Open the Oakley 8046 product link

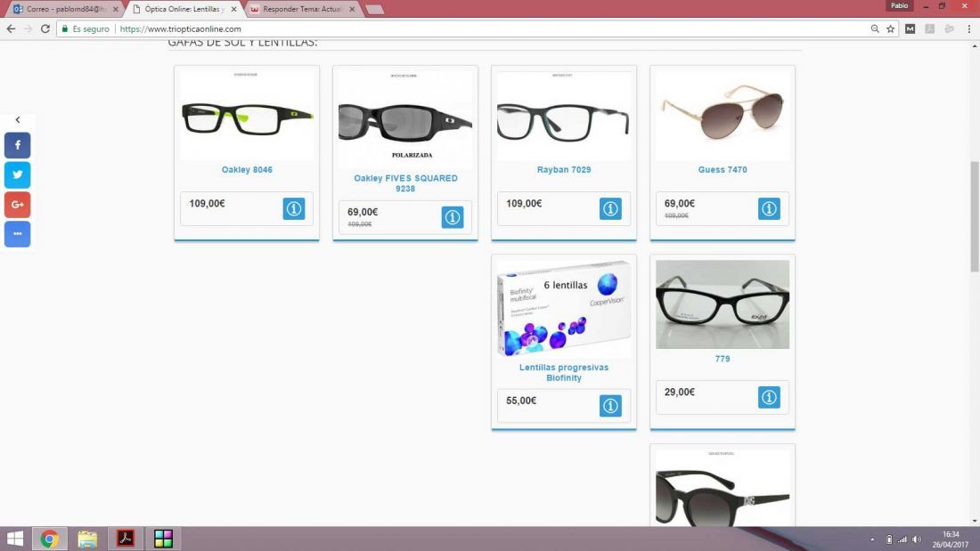pos(247,169)
